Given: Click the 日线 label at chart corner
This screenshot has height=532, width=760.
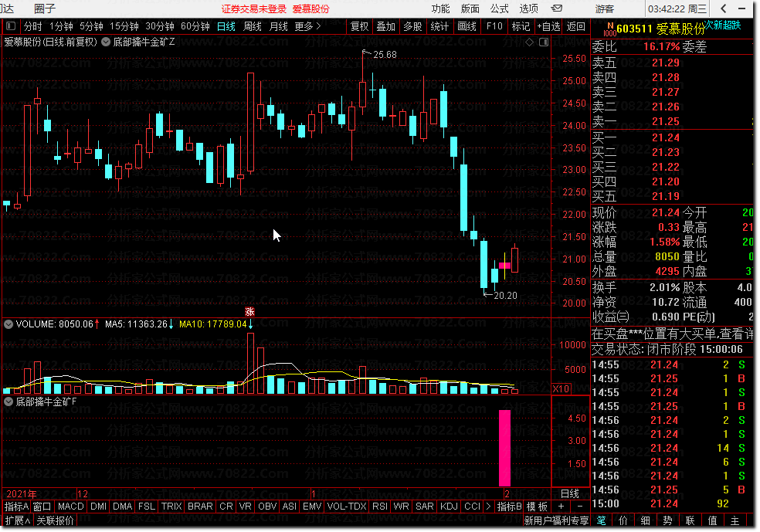Looking at the screenshot, I should coord(570,493).
